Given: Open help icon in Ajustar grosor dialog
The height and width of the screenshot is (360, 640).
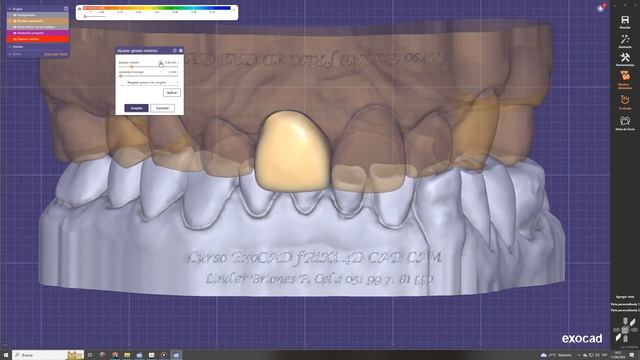Looking at the screenshot, I should 174,51.
